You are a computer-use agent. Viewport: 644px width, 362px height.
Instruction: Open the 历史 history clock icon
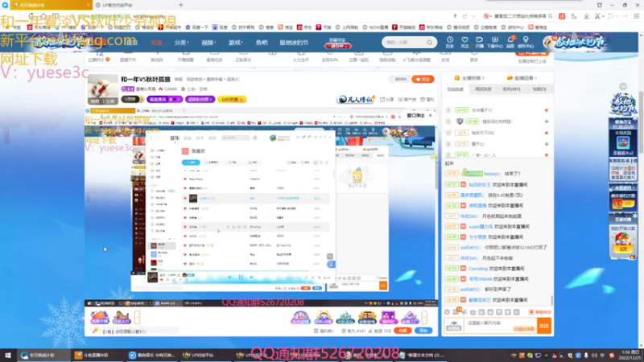tap(450, 42)
